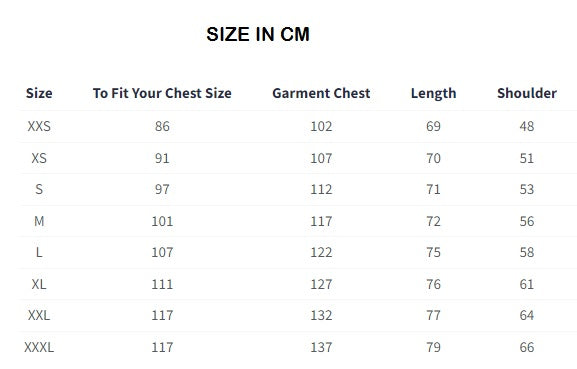
Task: Click the Length column header
Action: click(x=433, y=93)
